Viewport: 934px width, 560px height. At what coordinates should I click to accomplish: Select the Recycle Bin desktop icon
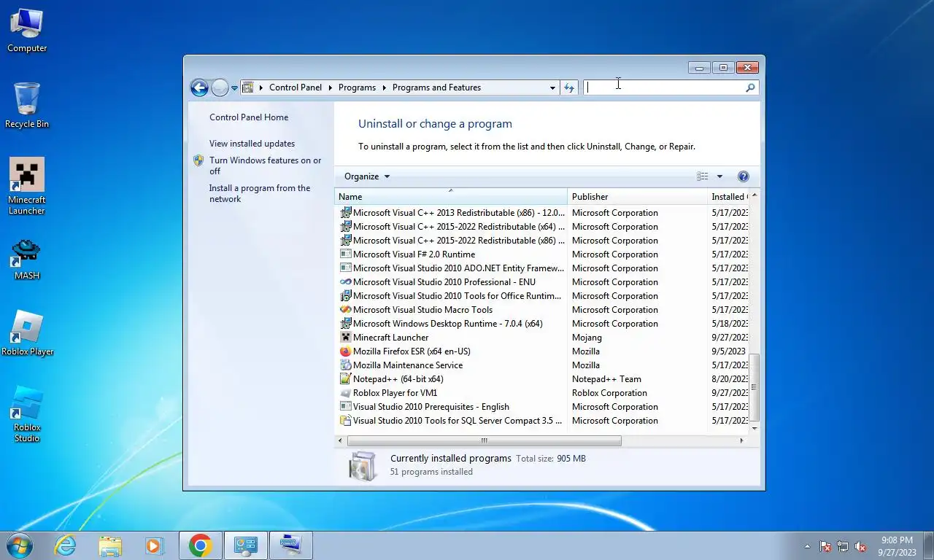point(27,106)
